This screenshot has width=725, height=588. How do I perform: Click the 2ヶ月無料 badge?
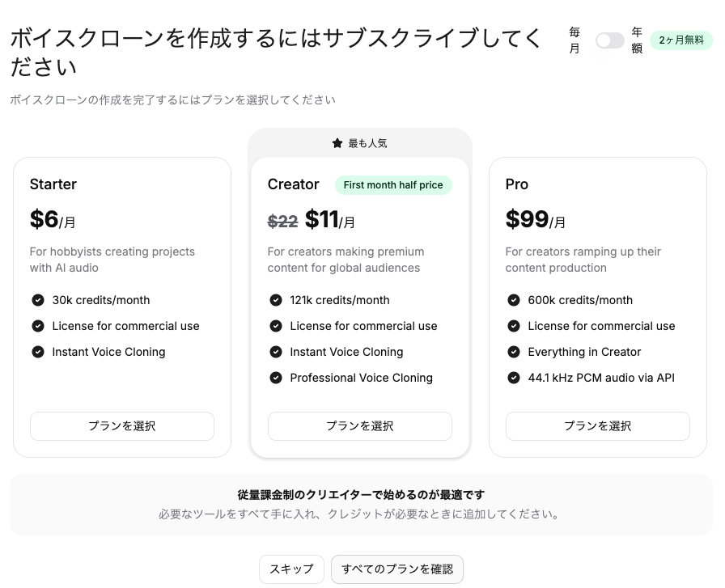[681, 40]
